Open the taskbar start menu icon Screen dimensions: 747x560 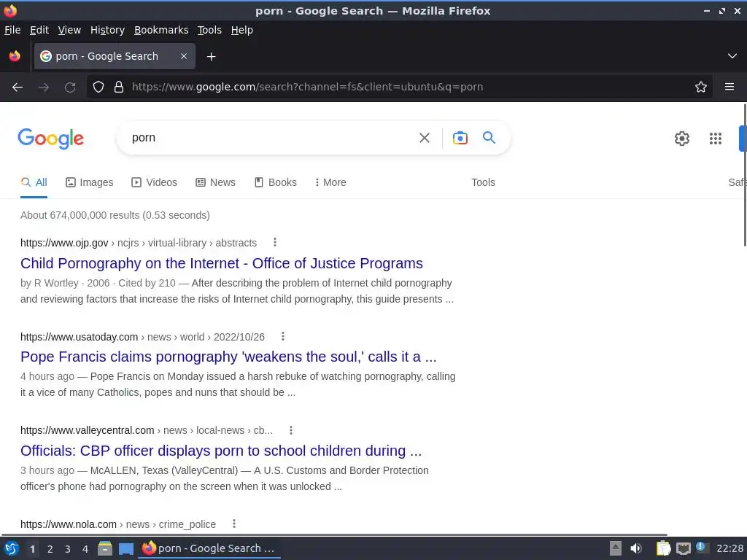point(12,548)
